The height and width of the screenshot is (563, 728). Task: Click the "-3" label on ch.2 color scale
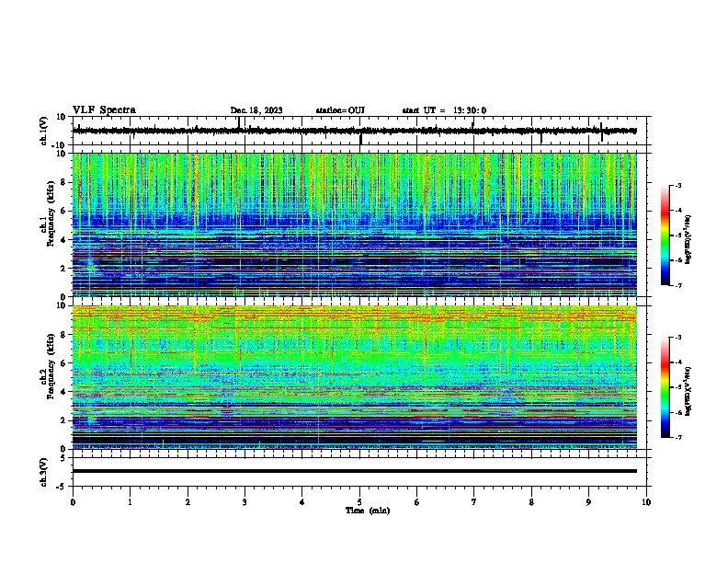click(677, 338)
